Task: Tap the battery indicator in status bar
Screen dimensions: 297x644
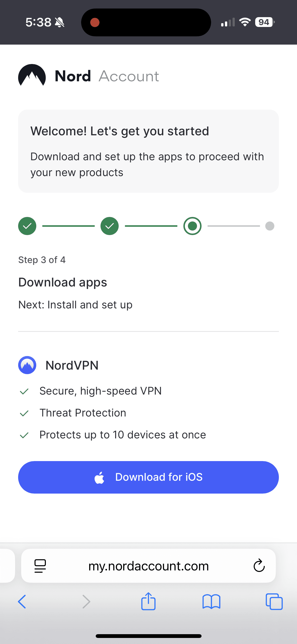Action: tap(264, 22)
